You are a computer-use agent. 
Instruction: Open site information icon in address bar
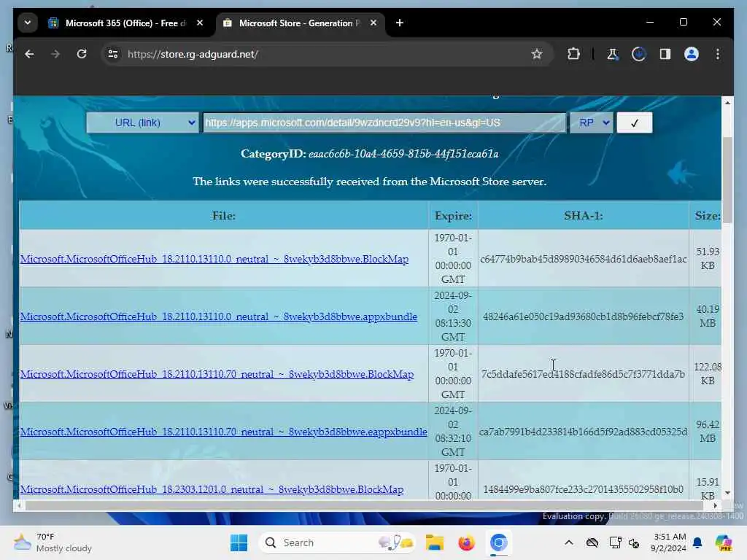coord(113,54)
